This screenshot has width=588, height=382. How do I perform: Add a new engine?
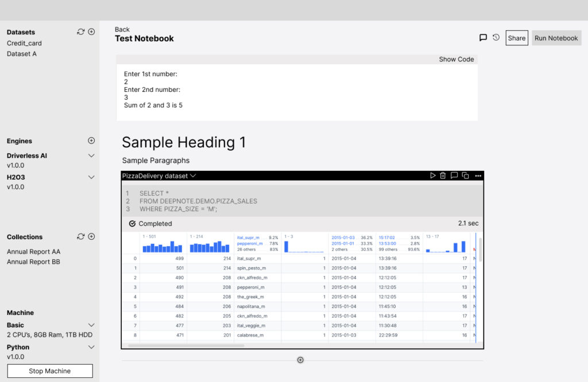[91, 141]
